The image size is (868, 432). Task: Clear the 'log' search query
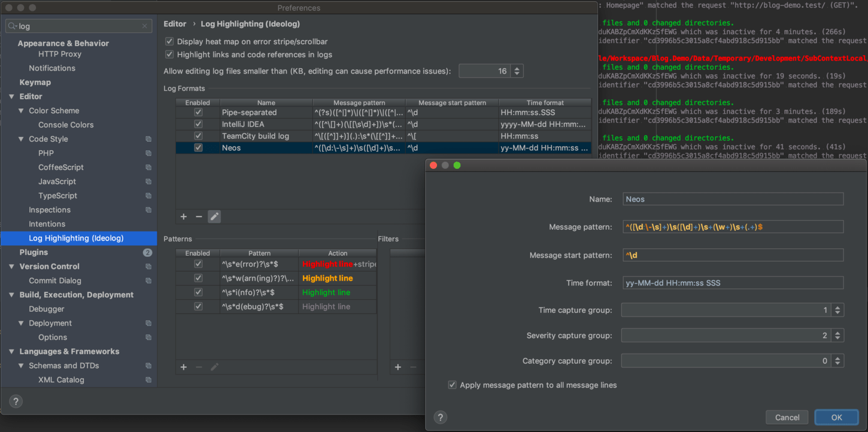click(144, 26)
